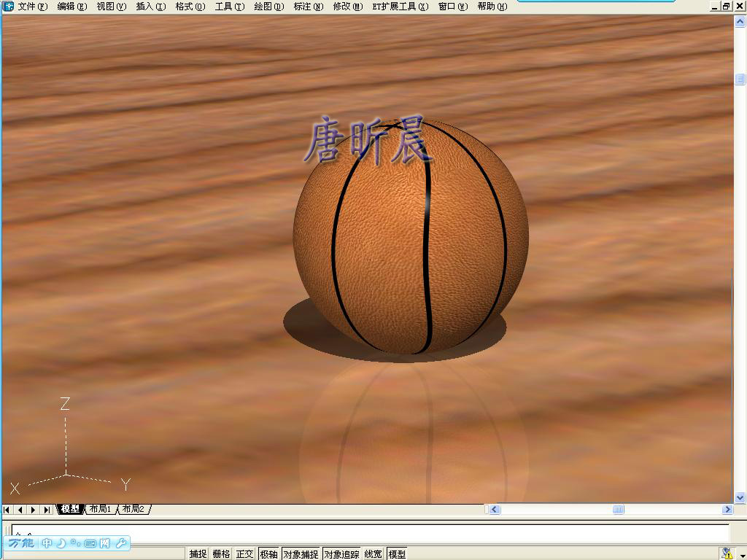Toggle IME punctuation mode icon

[75, 542]
